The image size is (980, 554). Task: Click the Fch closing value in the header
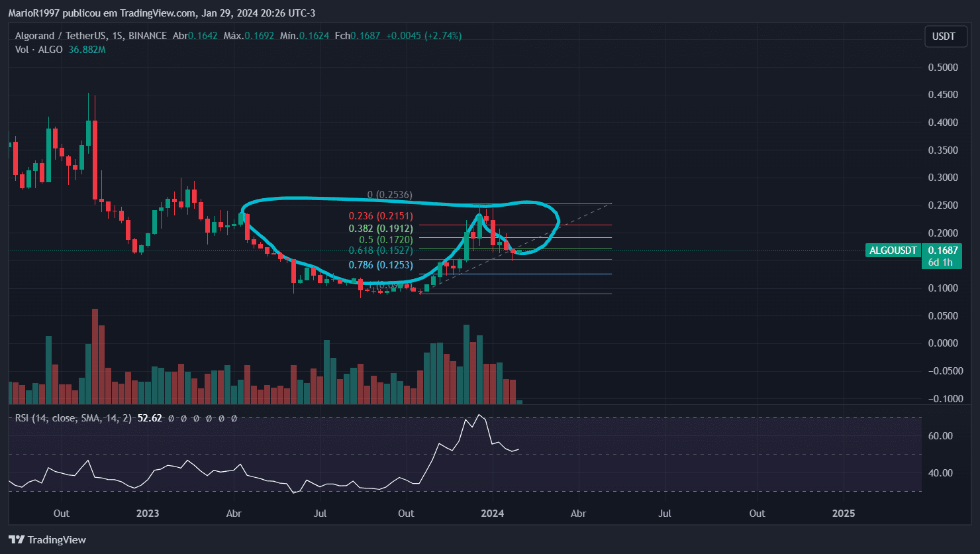coord(366,36)
